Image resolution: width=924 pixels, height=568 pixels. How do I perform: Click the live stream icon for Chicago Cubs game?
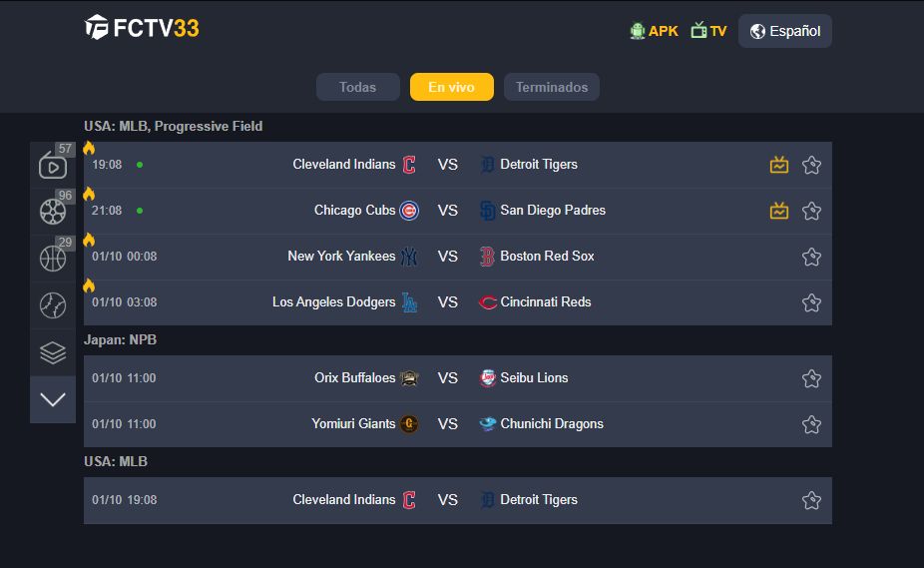point(779,211)
